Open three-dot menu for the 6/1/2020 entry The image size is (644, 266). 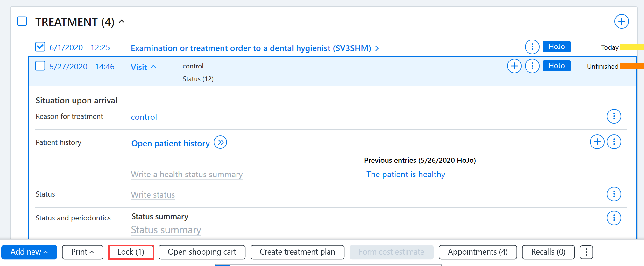click(x=532, y=47)
